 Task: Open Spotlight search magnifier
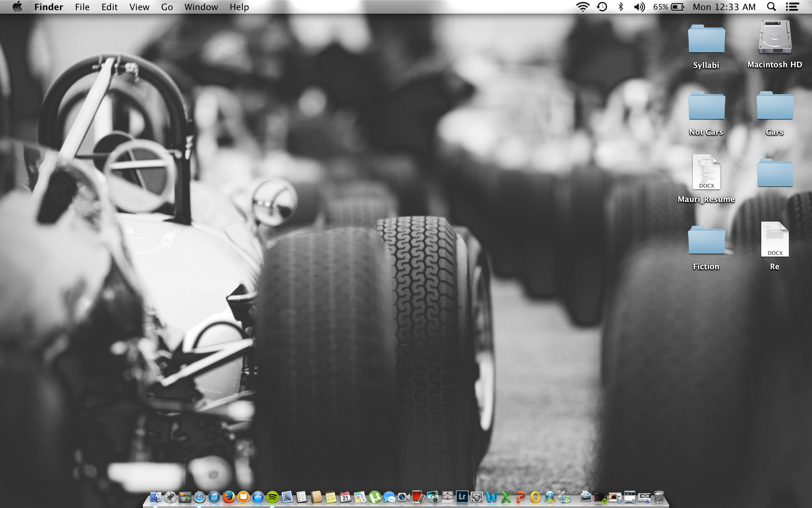771,7
